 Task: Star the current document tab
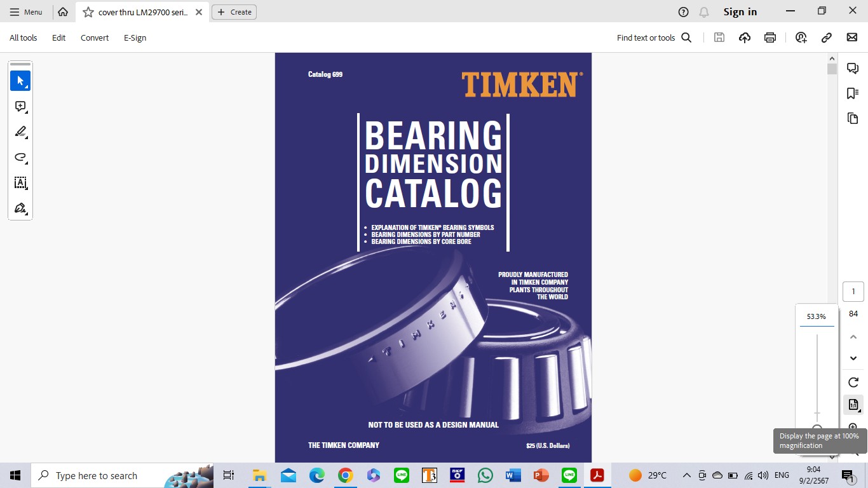coord(88,12)
